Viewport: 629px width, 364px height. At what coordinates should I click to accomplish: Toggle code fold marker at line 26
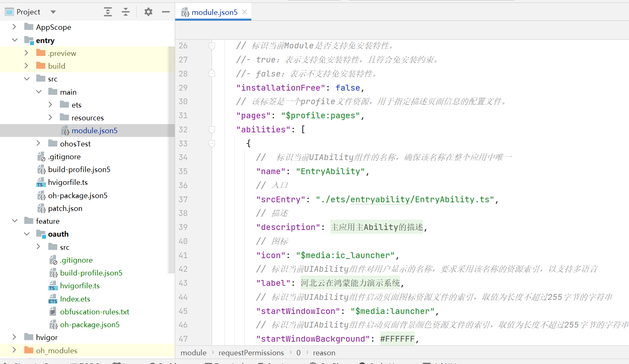(x=212, y=46)
